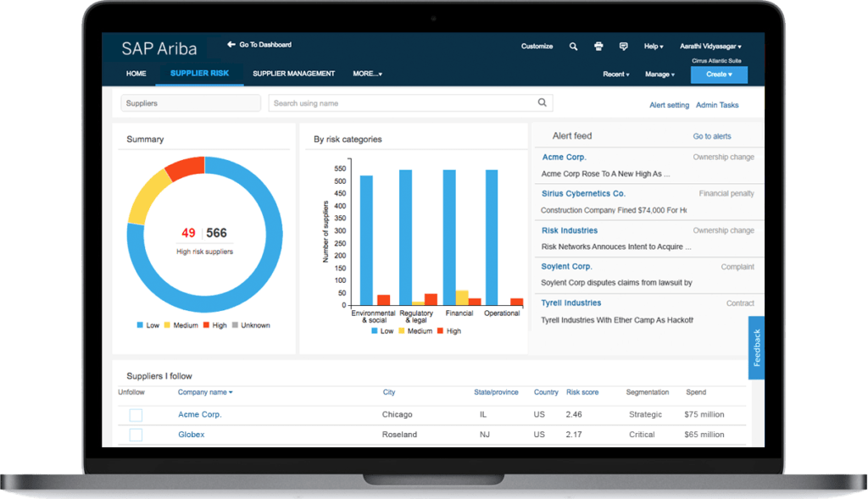Click the Go To Dashboard link
This screenshot has width=868, height=499.
[265, 45]
